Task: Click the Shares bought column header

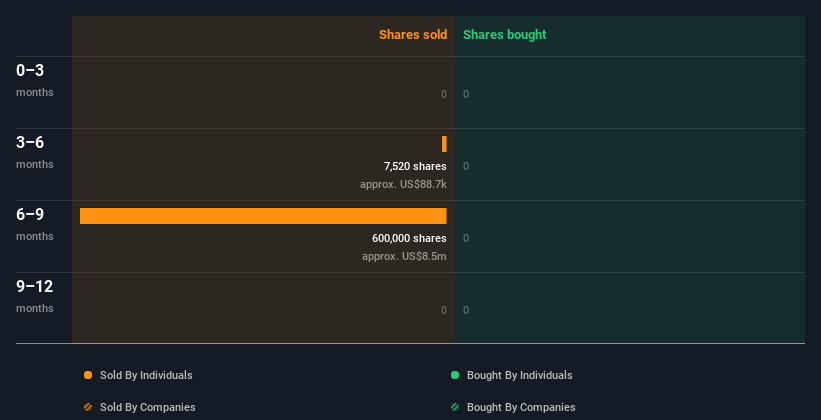Action: (x=504, y=35)
